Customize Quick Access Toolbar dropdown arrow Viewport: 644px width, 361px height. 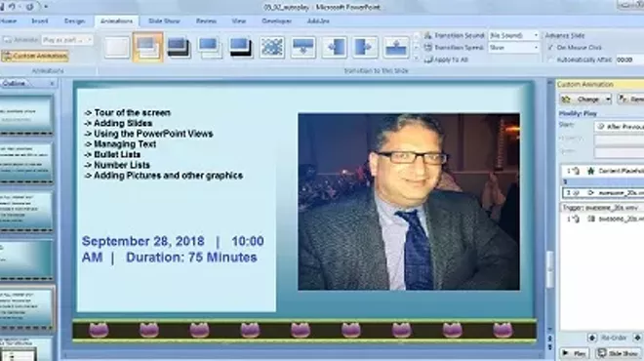point(46,7)
